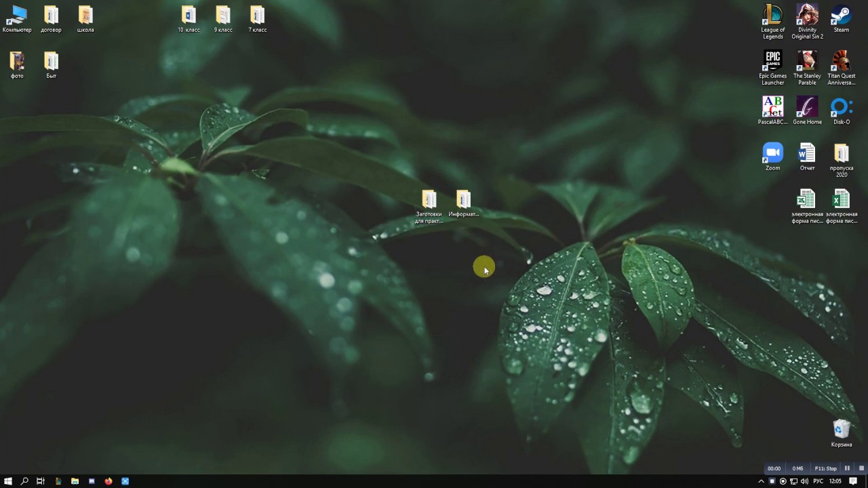
Task: Stop recording via overlay square button
Action: 861,468
